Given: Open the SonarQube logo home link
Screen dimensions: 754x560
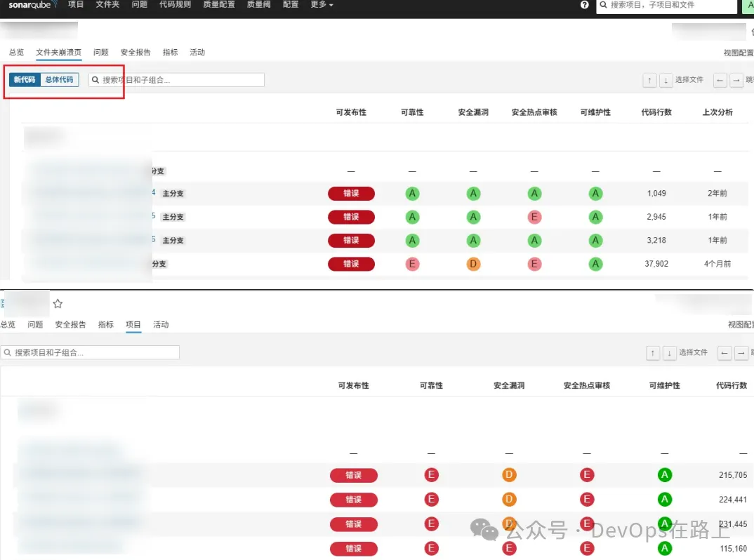Looking at the screenshot, I should (32, 5).
